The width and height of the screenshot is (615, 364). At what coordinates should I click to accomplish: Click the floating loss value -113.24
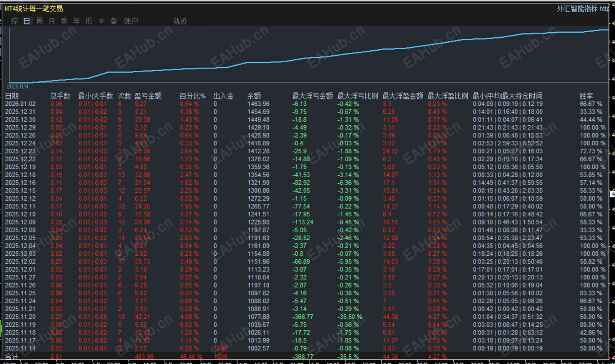tap(303, 222)
